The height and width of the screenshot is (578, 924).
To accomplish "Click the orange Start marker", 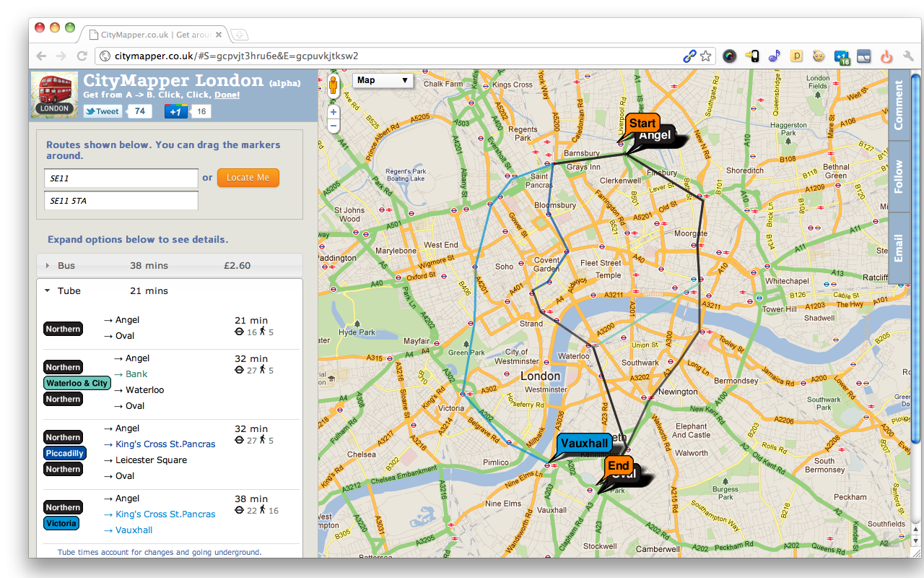I will click(x=642, y=123).
